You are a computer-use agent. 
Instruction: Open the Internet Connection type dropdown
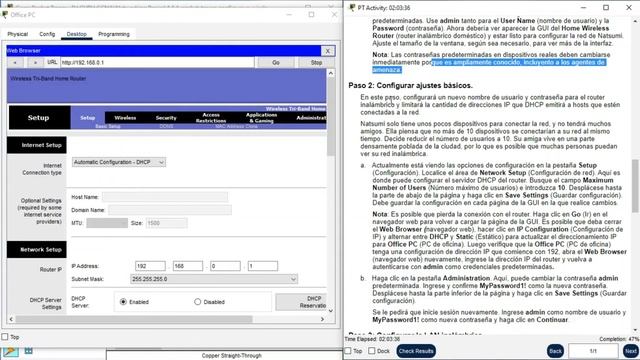[119, 162]
